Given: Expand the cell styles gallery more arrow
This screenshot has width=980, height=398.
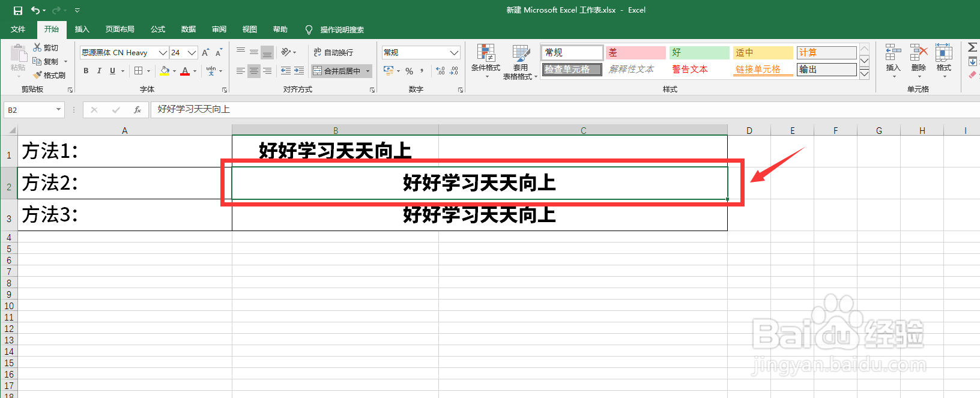Looking at the screenshot, I should pos(865,74).
